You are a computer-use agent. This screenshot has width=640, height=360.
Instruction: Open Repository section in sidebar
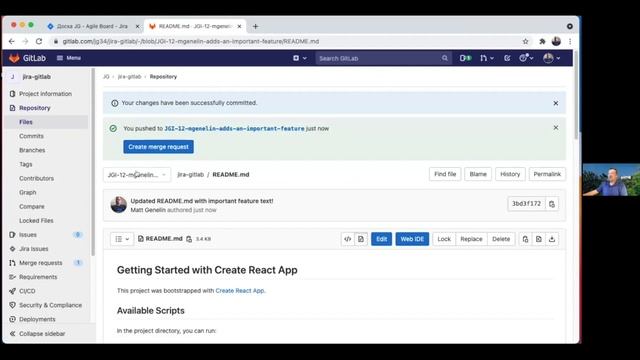35,108
